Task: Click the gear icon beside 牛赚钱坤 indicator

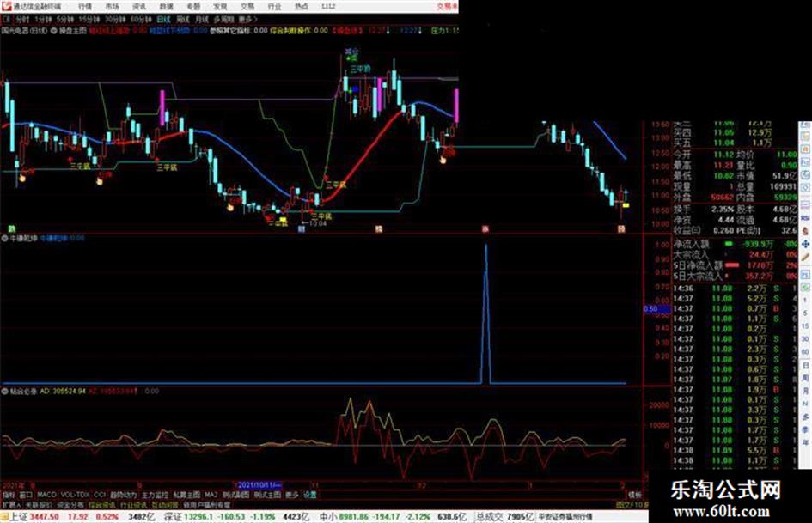Action: coord(4,239)
